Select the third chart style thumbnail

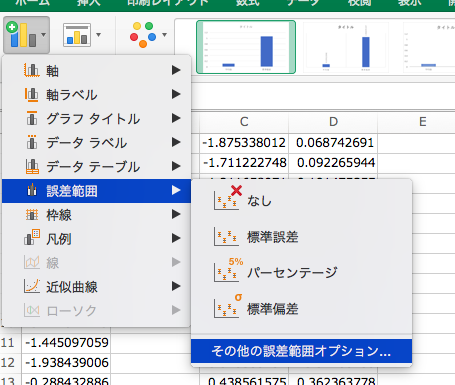429,47
